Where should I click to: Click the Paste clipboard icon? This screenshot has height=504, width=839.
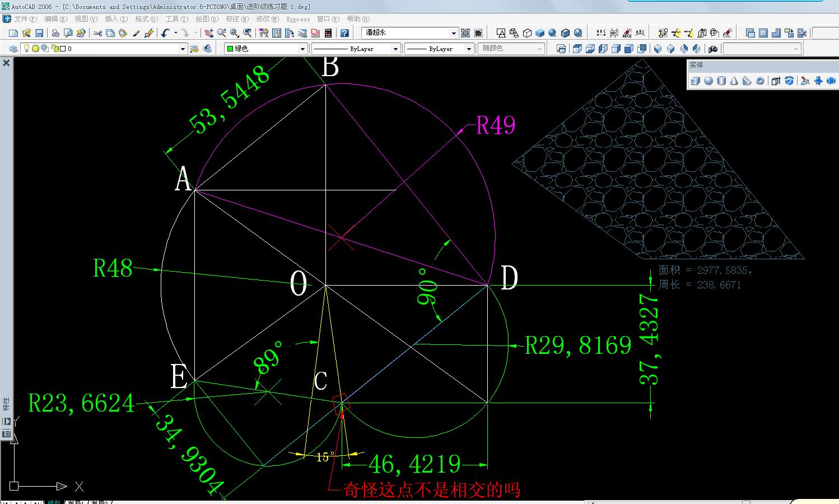[x=123, y=33]
